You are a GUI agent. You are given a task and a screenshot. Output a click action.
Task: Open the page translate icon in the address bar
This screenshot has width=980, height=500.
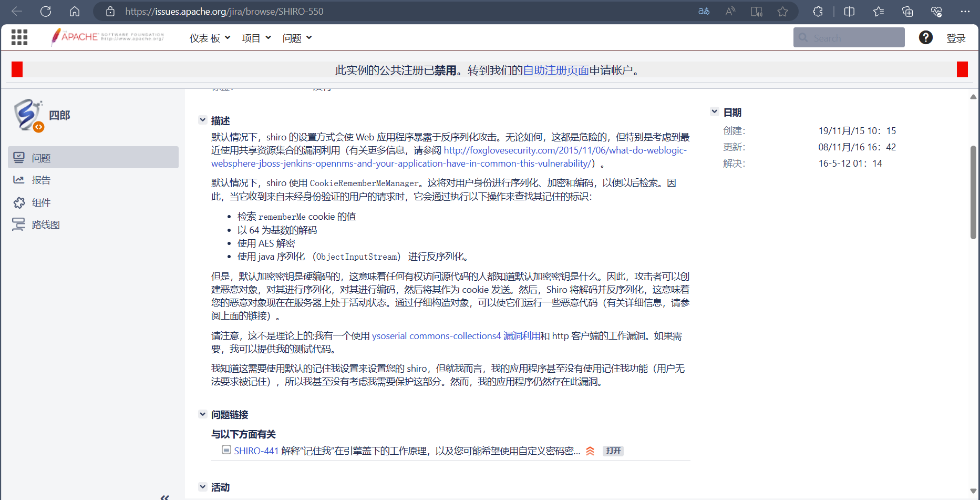[x=704, y=12]
